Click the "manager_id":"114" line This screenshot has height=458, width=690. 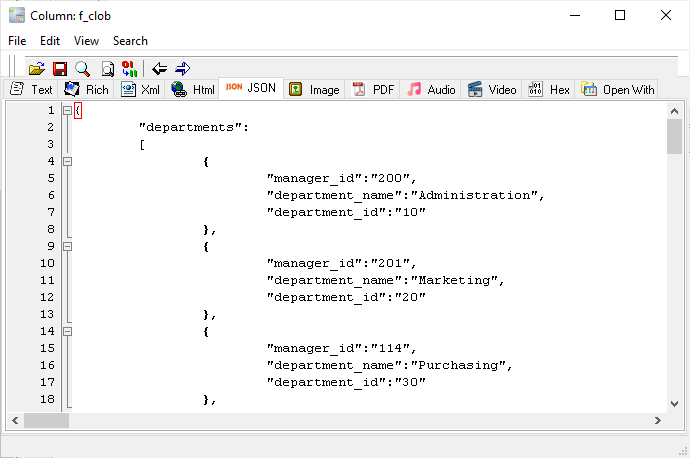341,348
